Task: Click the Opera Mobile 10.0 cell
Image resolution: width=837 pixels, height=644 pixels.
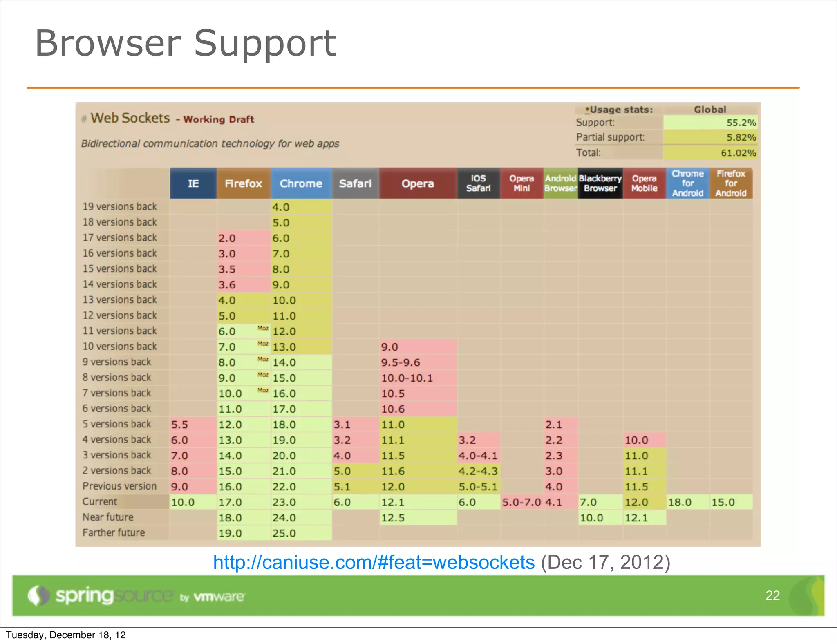Action: [x=645, y=440]
